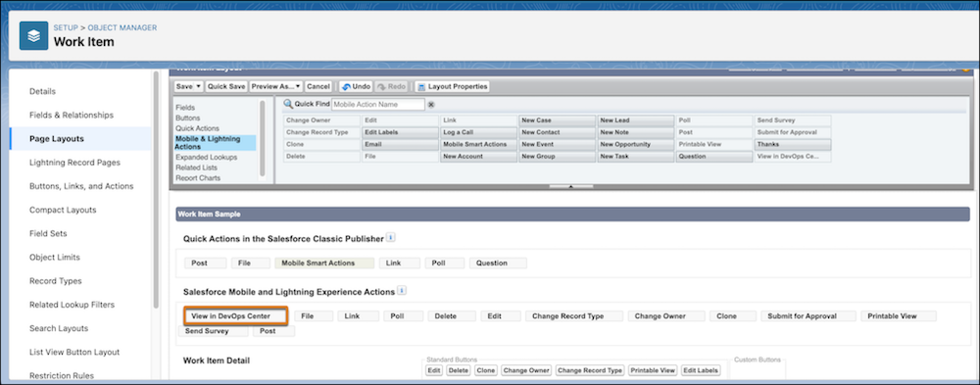980x385 pixels.
Task: Select Related Lists palette category
Action: (196, 168)
